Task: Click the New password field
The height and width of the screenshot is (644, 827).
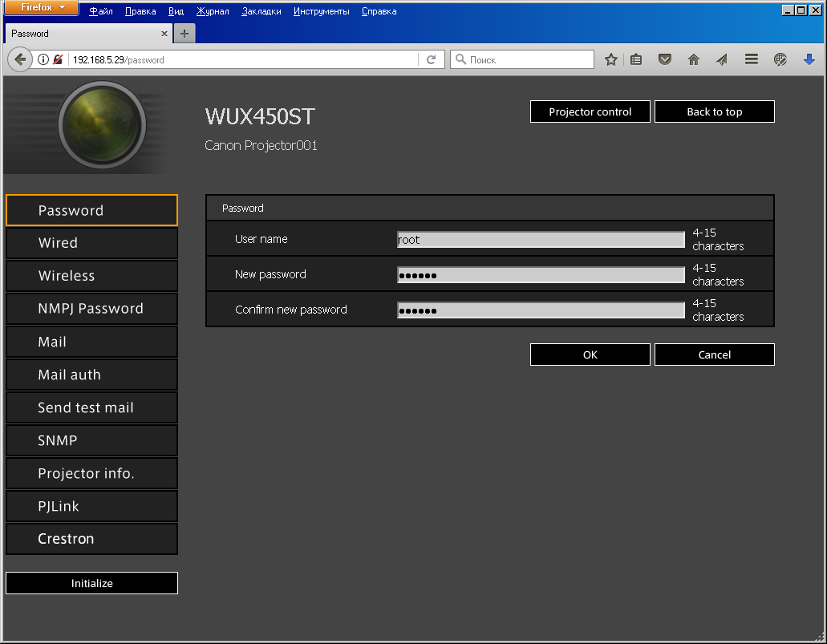Action: tap(541, 275)
